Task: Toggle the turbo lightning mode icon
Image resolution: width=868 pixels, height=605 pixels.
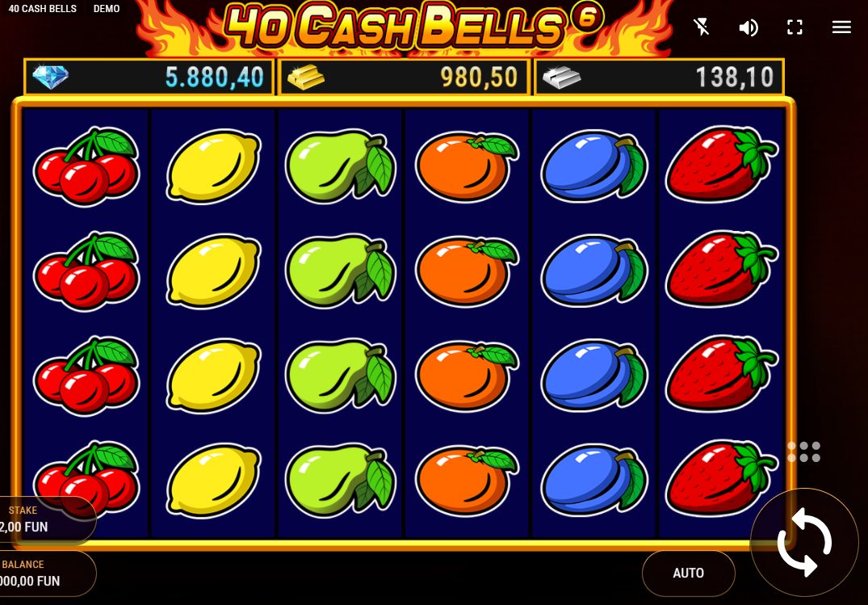Action: pos(702,27)
